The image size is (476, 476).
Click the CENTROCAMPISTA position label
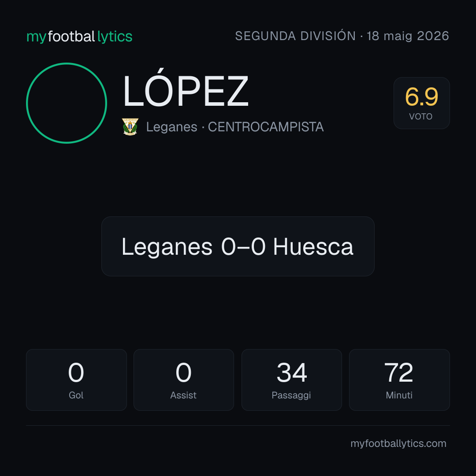[x=266, y=127]
